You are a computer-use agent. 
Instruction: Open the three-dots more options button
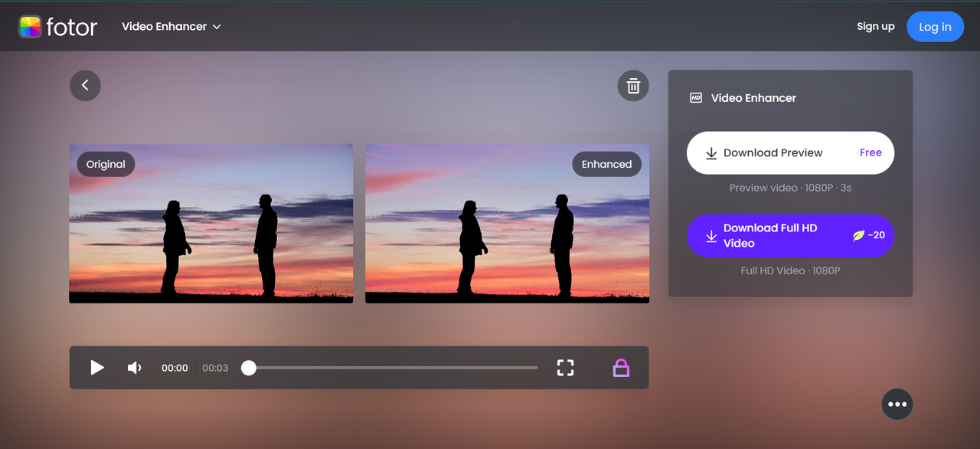[897, 404]
